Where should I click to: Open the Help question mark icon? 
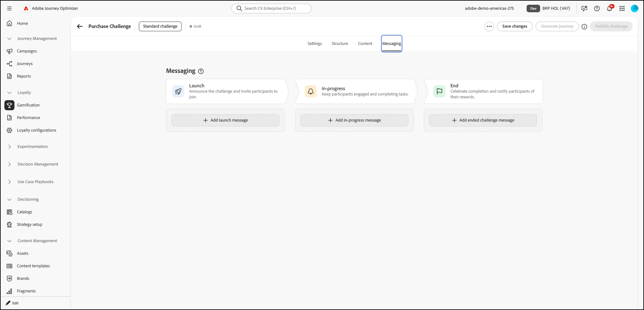[x=597, y=8]
